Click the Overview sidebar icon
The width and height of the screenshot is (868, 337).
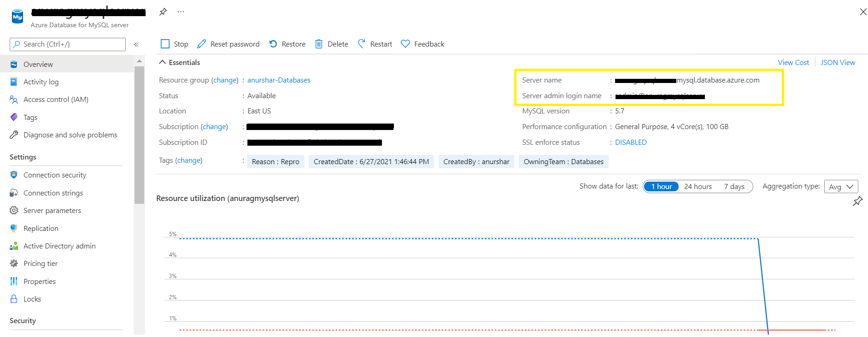tap(14, 64)
